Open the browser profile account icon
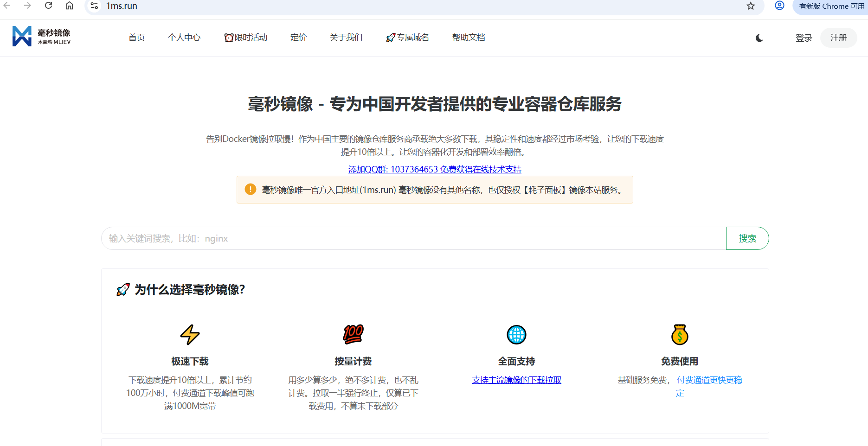Screen dimensions: 868x446 (x=779, y=6)
